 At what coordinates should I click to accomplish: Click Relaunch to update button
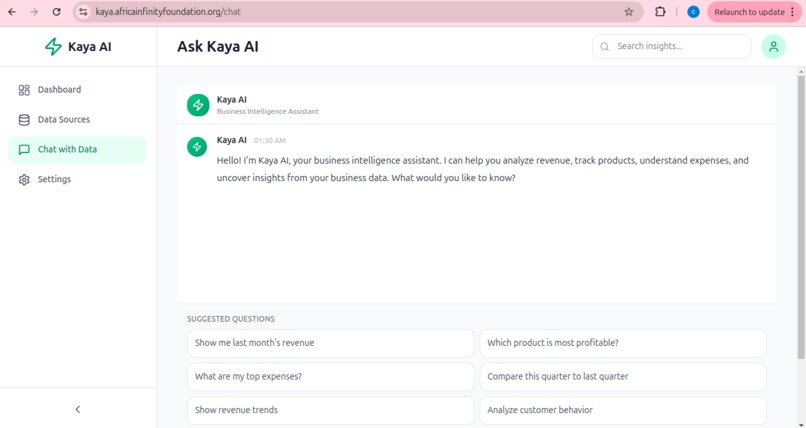tap(749, 12)
